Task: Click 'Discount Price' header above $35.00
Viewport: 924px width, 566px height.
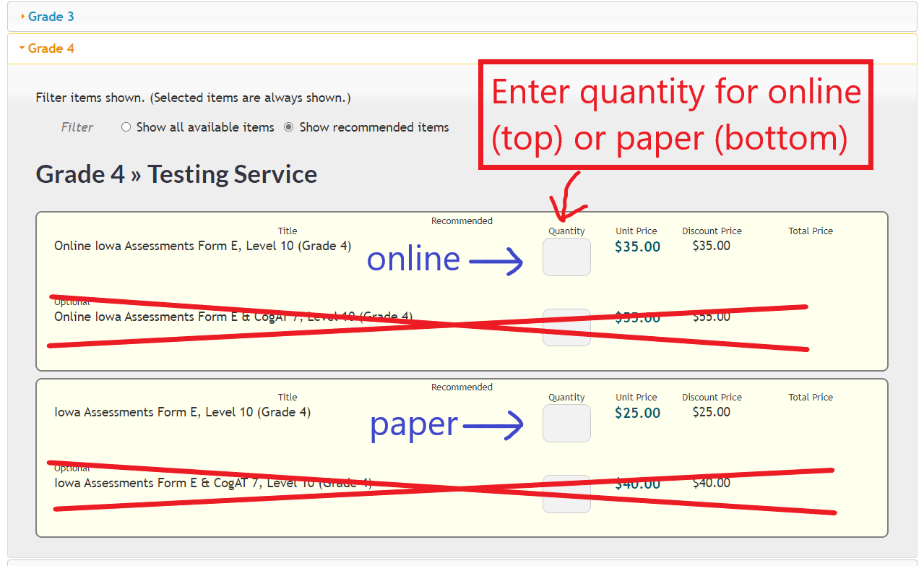Action: point(712,231)
